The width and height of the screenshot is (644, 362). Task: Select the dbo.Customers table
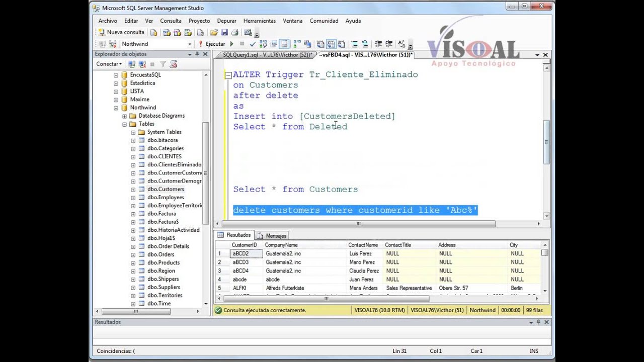point(166,189)
